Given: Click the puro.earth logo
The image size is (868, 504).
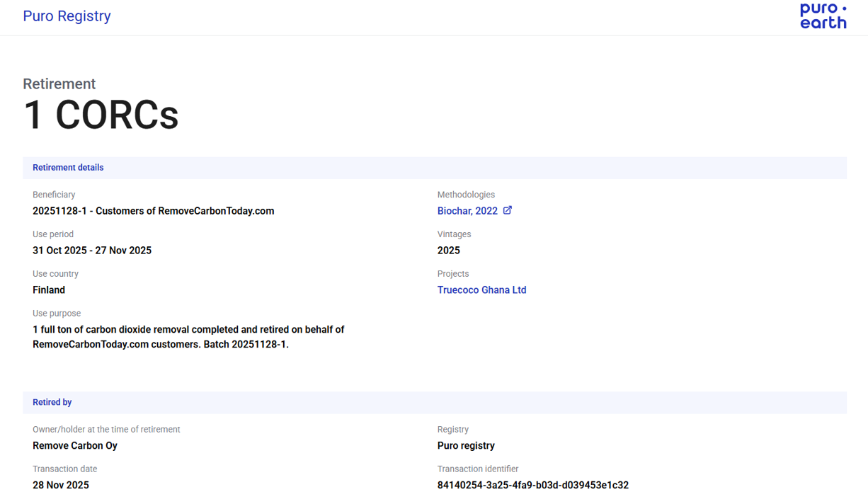Looking at the screenshot, I should (823, 16).
